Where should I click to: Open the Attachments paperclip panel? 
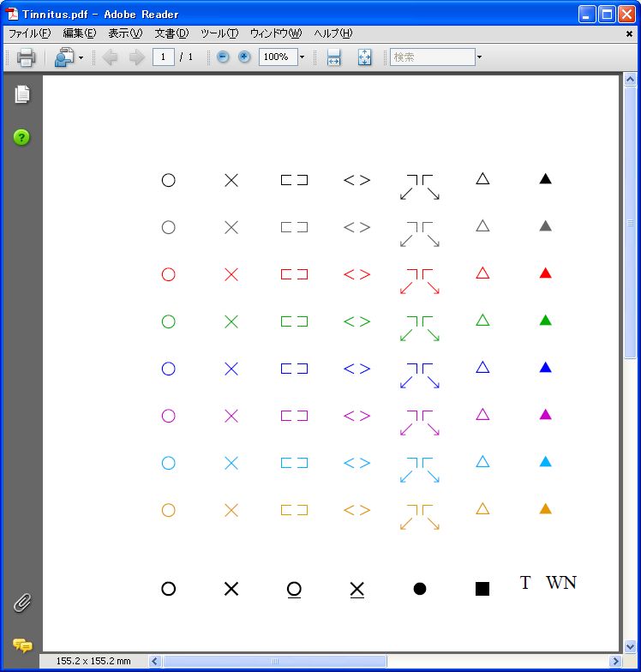point(22,603)
